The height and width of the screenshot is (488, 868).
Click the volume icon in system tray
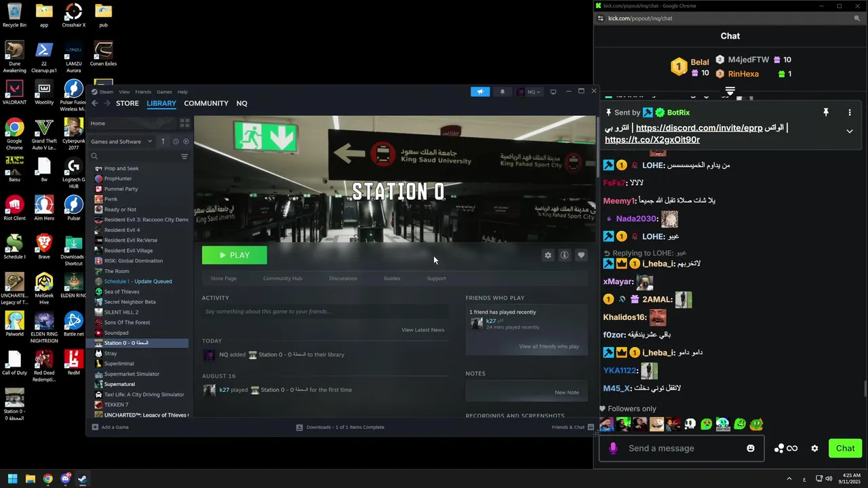(x=829, y=479)
